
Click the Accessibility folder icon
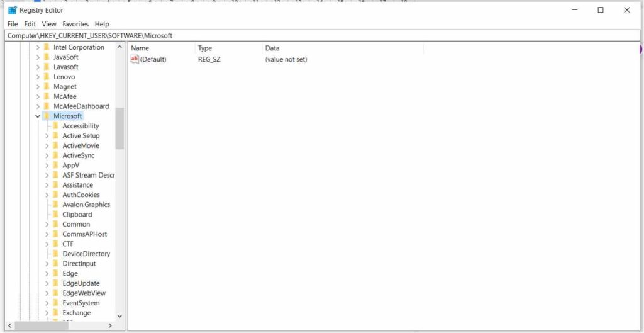[55, 126]
